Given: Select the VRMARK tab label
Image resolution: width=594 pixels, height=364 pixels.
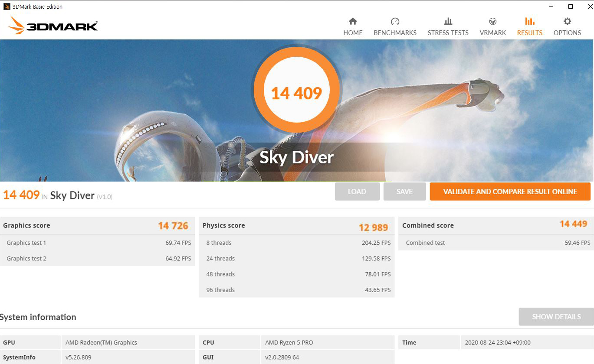Looking at the screenshot, I should 493,33.
